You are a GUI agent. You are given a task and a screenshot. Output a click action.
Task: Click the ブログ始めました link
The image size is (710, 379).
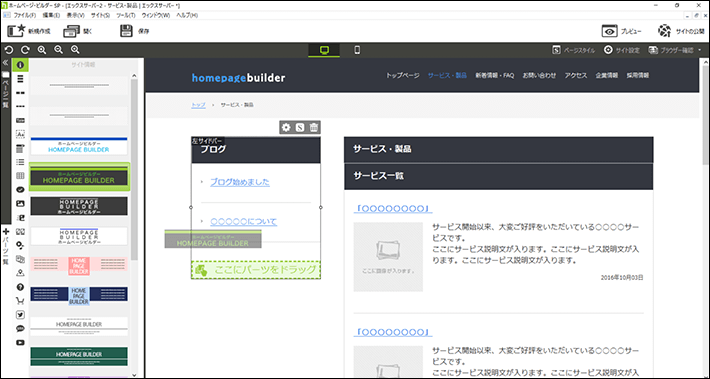pos(240,182)
